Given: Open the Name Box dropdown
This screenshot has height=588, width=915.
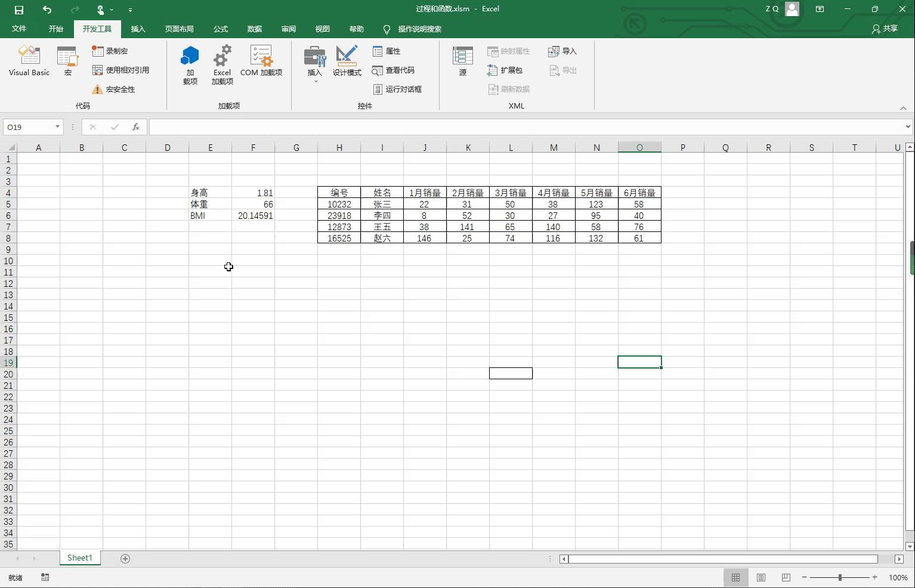Looking at the screenshot, I should pos(57,126).
